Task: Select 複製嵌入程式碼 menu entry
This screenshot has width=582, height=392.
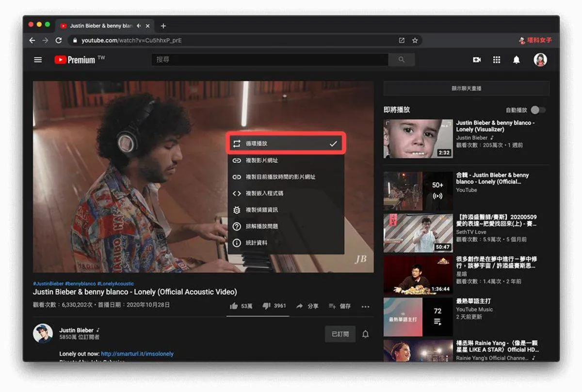Action: click(x=286, y=193)
